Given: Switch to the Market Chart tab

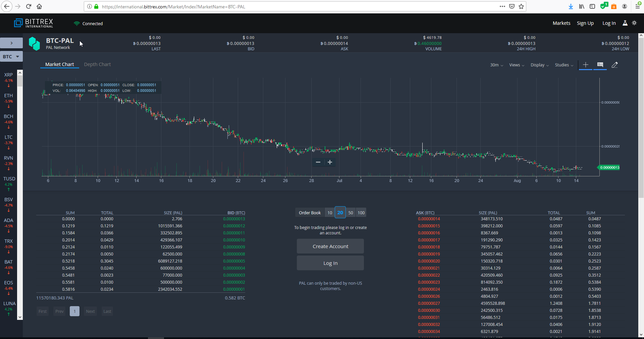Looking at the screenshot, I should [60, 64].
